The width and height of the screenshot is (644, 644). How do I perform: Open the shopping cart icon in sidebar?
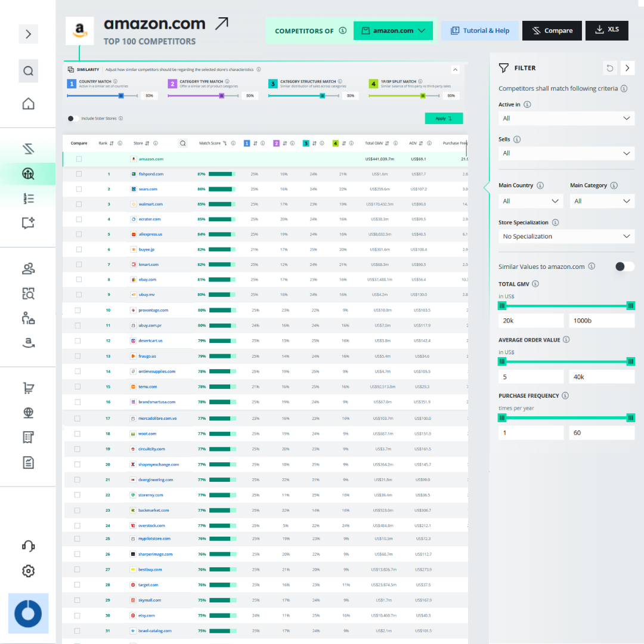click(x=29, y=388)
